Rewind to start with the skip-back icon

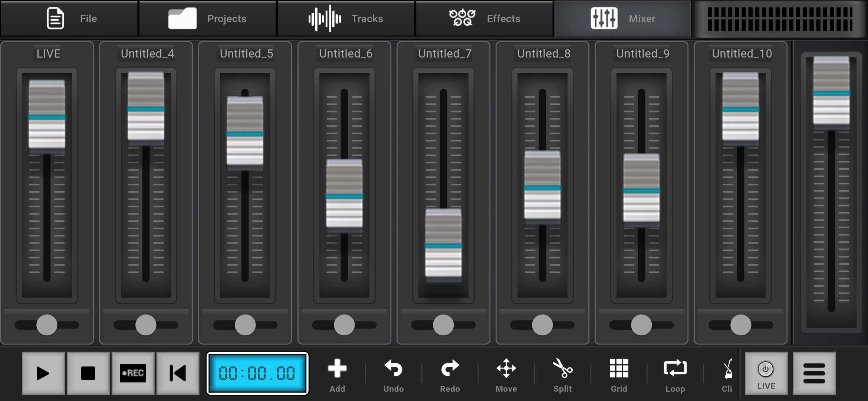pos(177,373)
